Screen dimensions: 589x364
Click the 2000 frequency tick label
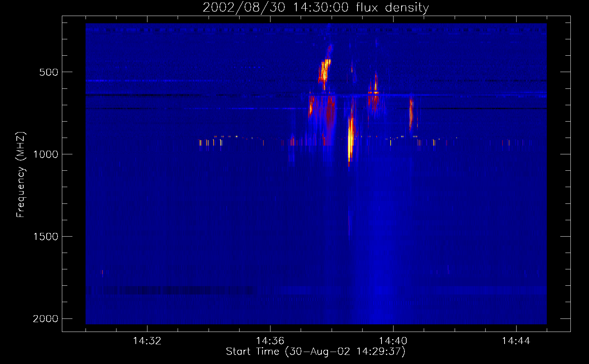[46, 319]
